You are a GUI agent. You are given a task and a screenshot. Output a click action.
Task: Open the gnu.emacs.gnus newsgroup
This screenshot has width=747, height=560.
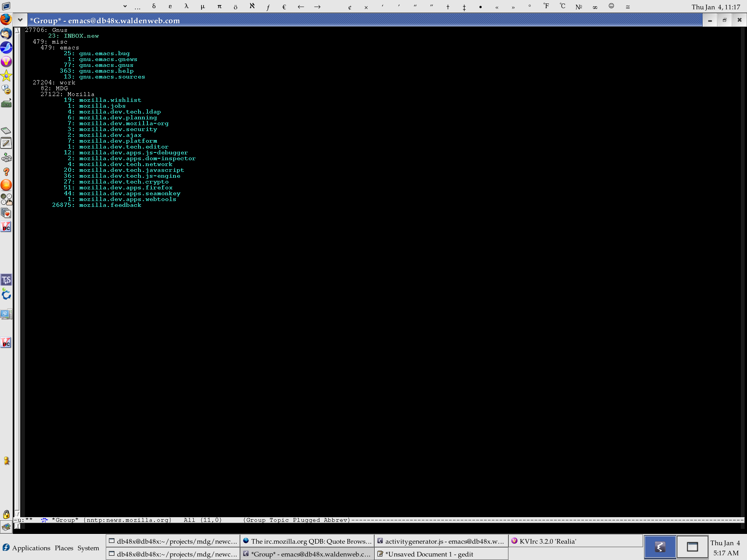click(106, 65)
